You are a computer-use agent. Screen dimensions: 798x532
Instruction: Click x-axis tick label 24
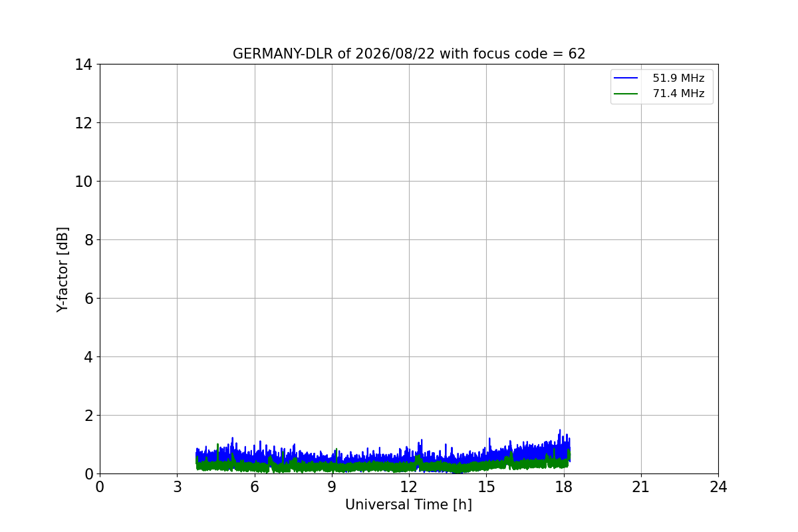[x=718, y=487]
